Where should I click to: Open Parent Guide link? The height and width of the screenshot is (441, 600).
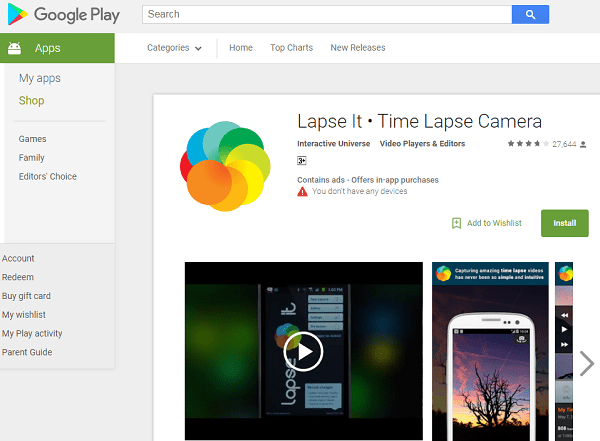click(x=27, y=352)
